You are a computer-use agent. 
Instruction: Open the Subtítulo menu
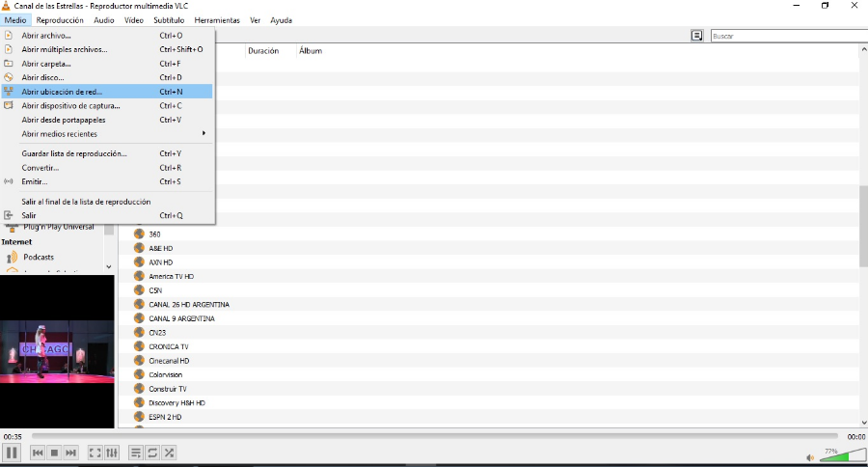169,20
